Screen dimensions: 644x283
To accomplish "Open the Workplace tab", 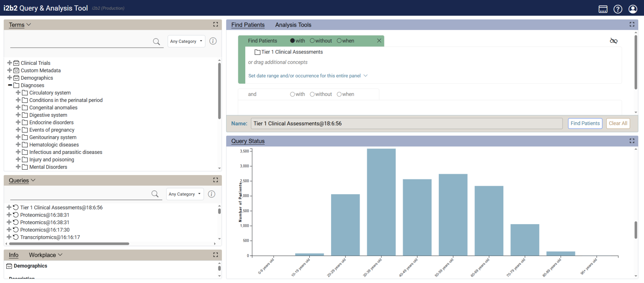I will click(x=42, y=255).
